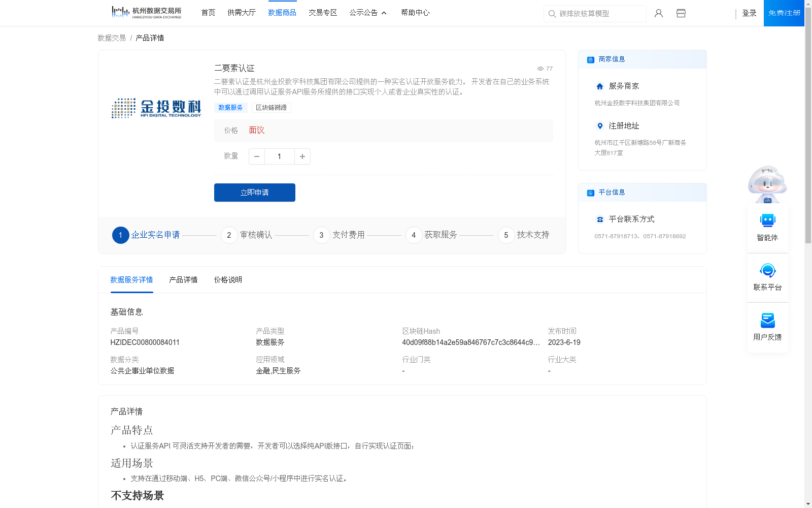812x508 pixels.
Task: Open the Hangzhou Data Exchange logo
Action: (146, 12)
